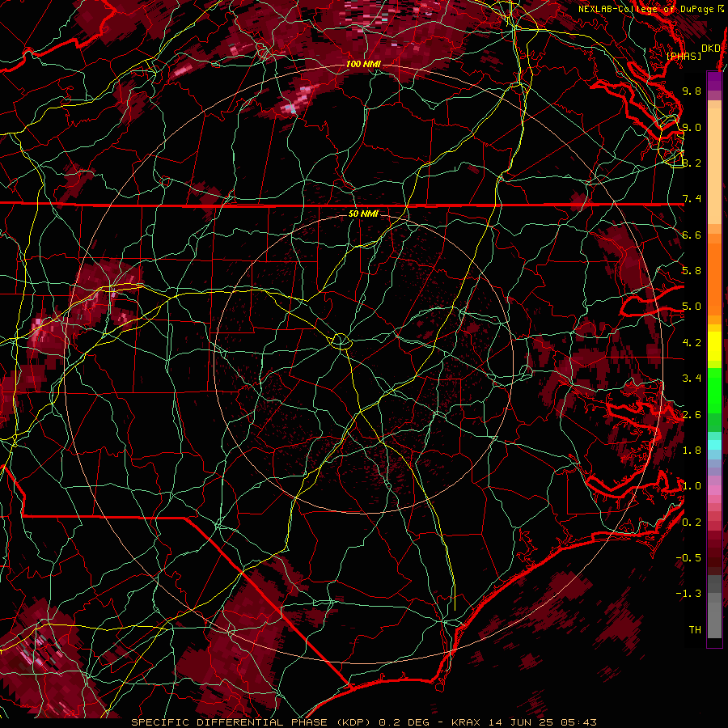Viewport: 728px width, 728px height.
Task: Click the 1.0 value on the color scale
Action: click(x=692, y=486)
